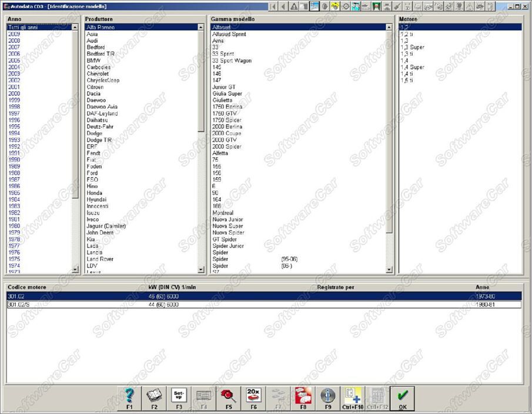Select 'Tutti gli anni' in the Anno list
This screenshot has height=414, width=532.
point(39,27)
